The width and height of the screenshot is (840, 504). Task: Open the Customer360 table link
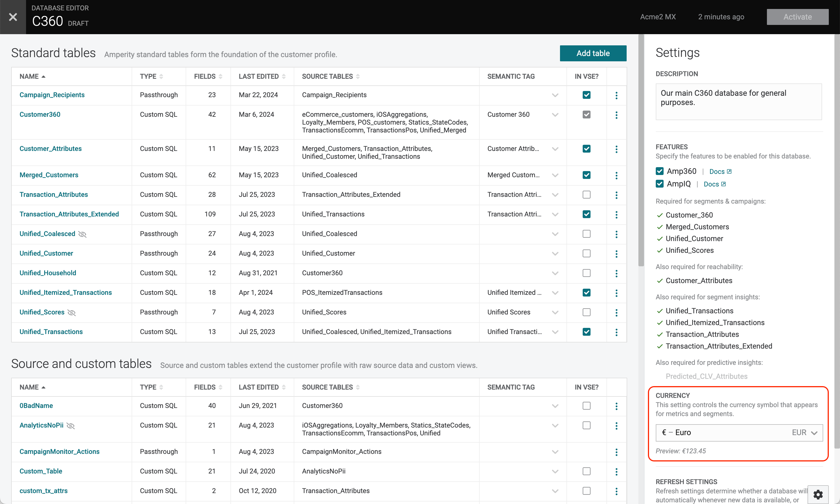pyautogui.click(x=40, y=115)
